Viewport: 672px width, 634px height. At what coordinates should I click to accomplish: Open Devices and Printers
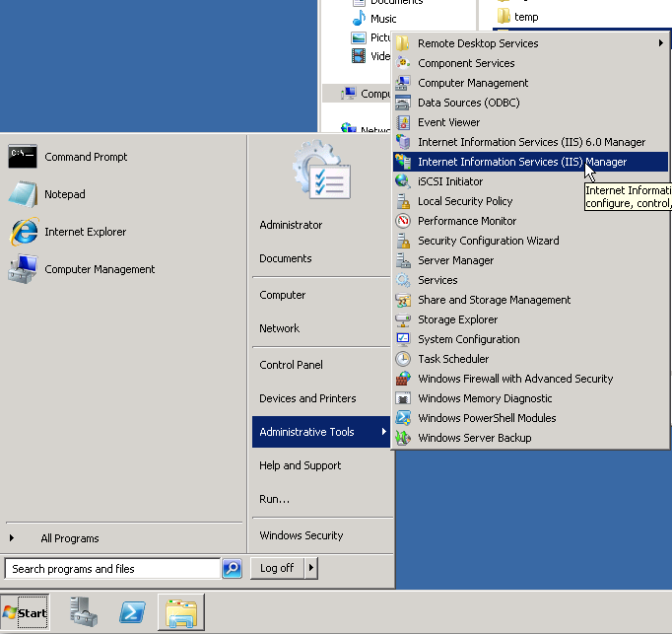click(x=307, y=398)
